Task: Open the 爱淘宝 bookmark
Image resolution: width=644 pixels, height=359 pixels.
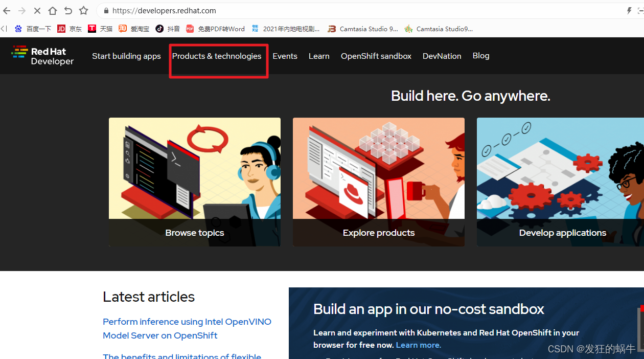Action: [x=134, y=29]
